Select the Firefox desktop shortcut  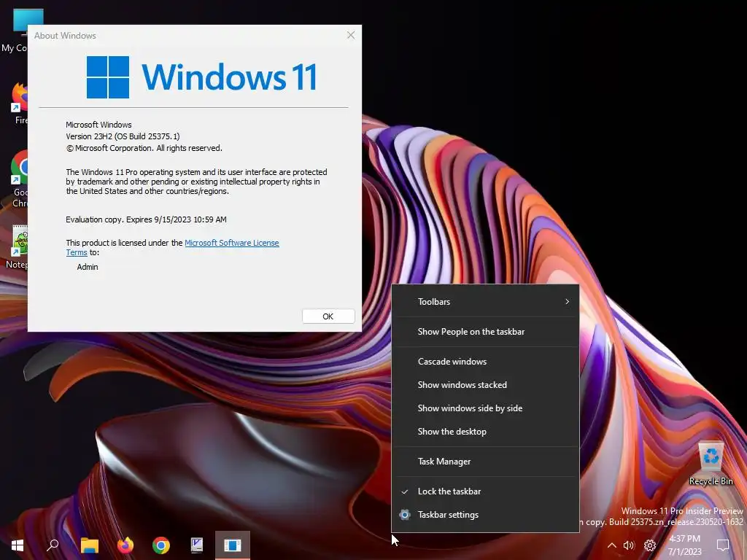19,104
